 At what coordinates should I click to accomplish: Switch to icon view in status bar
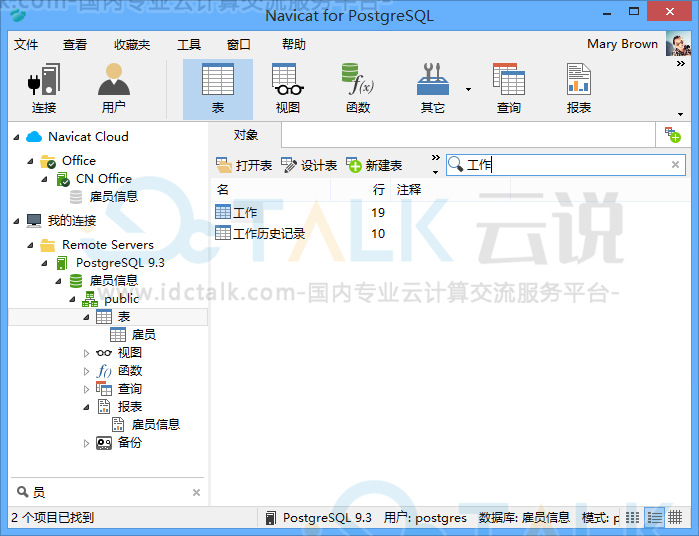[x=632, y=518]
